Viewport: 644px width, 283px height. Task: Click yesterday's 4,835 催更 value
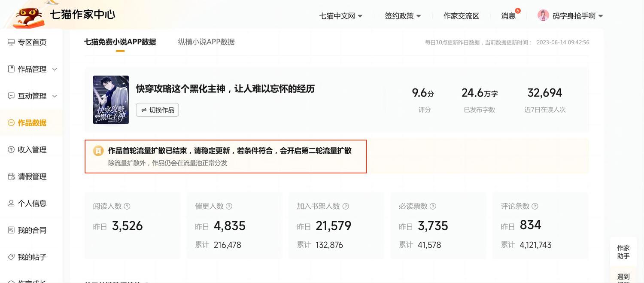229,226
